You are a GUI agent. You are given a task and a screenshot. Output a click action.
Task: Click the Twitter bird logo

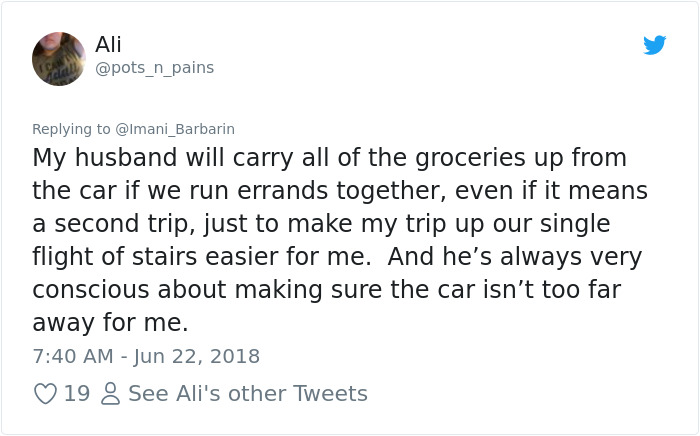[x=654, y=45]
